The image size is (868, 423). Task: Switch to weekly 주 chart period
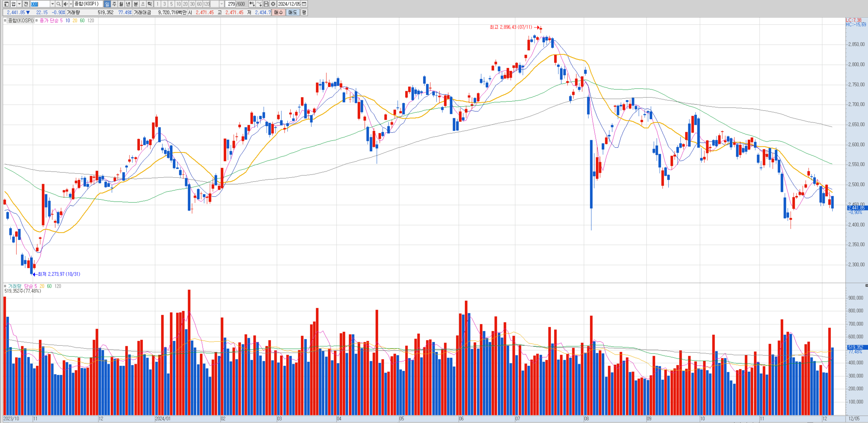pyautogui.click(x=114, y=4)
